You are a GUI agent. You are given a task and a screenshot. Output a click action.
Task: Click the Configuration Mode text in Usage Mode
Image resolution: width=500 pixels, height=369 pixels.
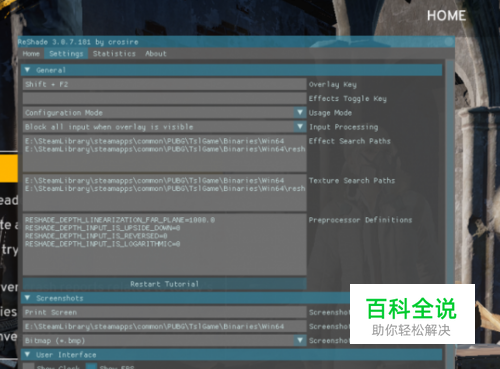pyautogui.click(x=64, y=113)
